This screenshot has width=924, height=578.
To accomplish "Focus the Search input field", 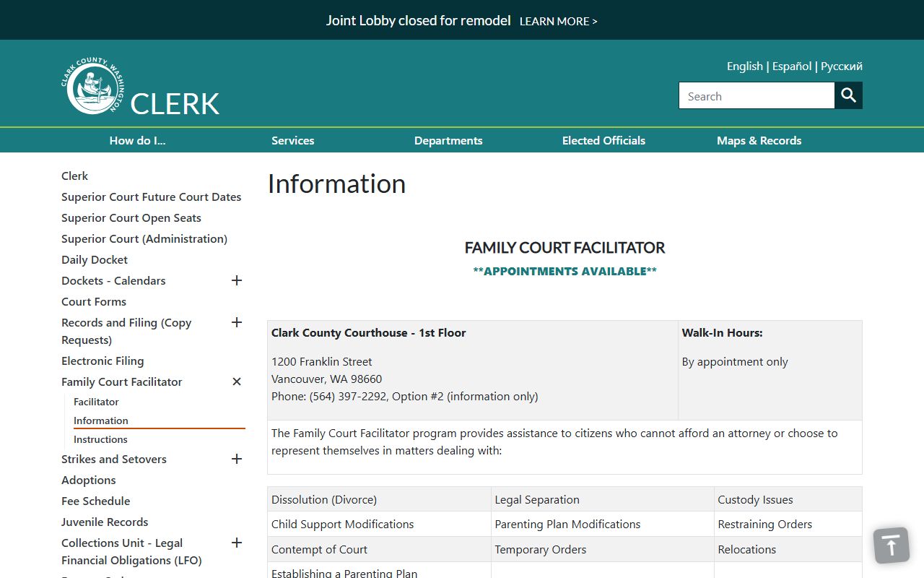I will (757, 95).
